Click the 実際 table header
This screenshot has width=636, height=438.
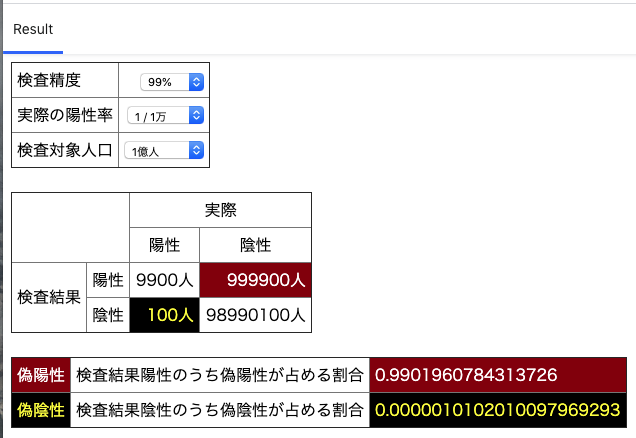[220, 210]
